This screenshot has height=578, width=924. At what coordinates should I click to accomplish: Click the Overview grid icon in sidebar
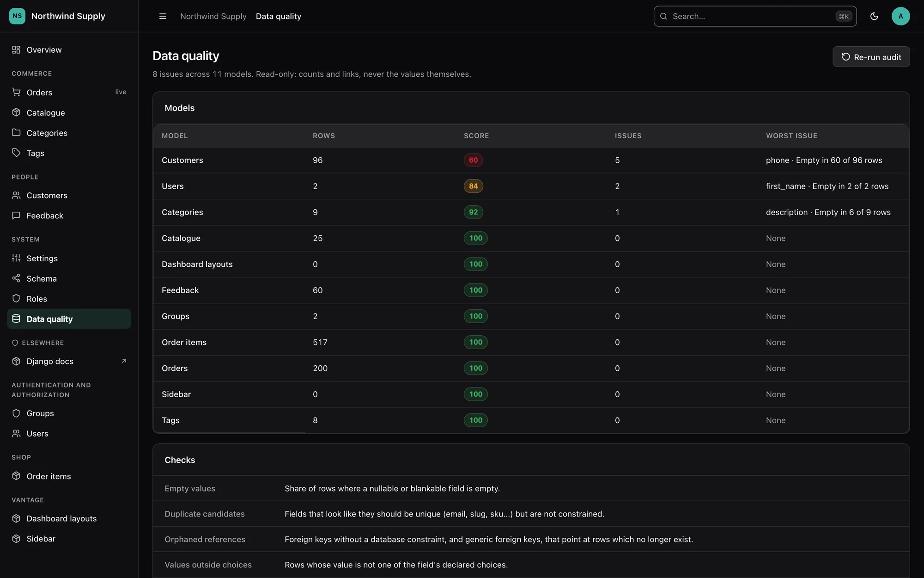tap(16, 49)
